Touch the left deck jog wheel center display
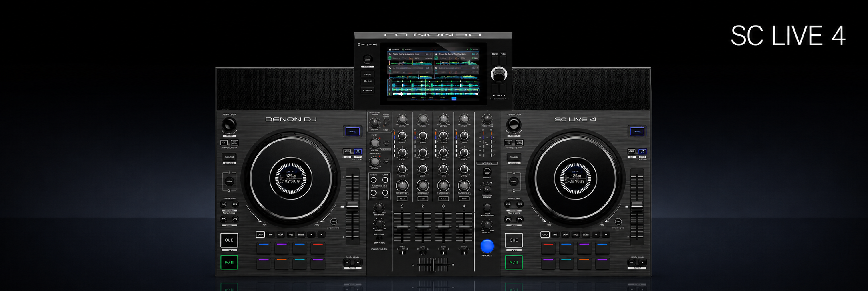The height and width of the screenshot is (291, 868). pyautogui.click(x=291, y=178)
